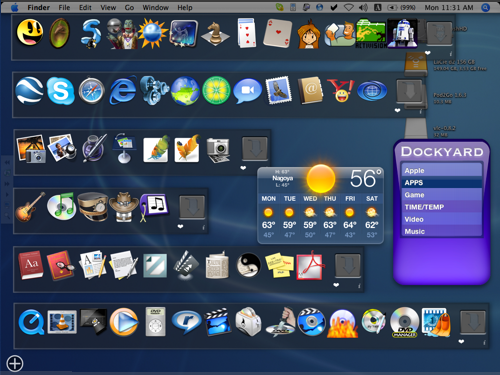Select Game in Dockyard list
The height and width of the screenshot is (375, 500).
[x=442, y=195]
